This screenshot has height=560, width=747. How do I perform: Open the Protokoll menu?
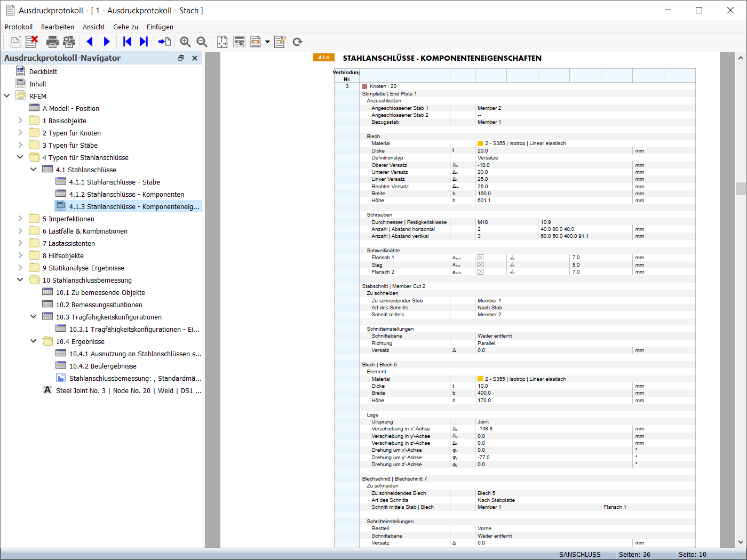(x=19, y=27)
